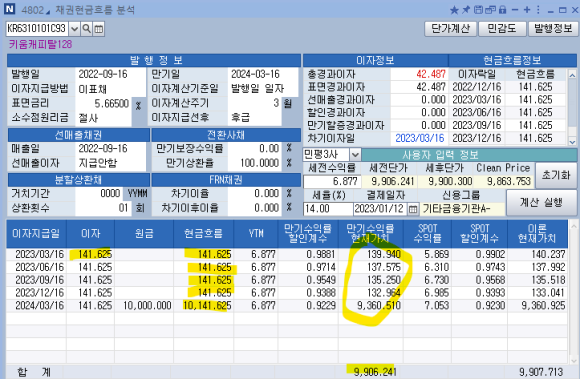The image size is (580, 379).
Task: Open duplicate window icon in title bar
Action: coord(490,10)
